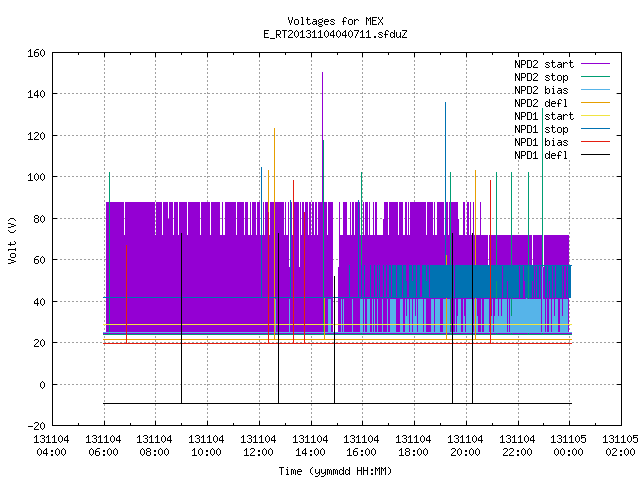Screen dimensions: 640x480
Task: Click the y-axis tick label 80
Action: (39, 219)
